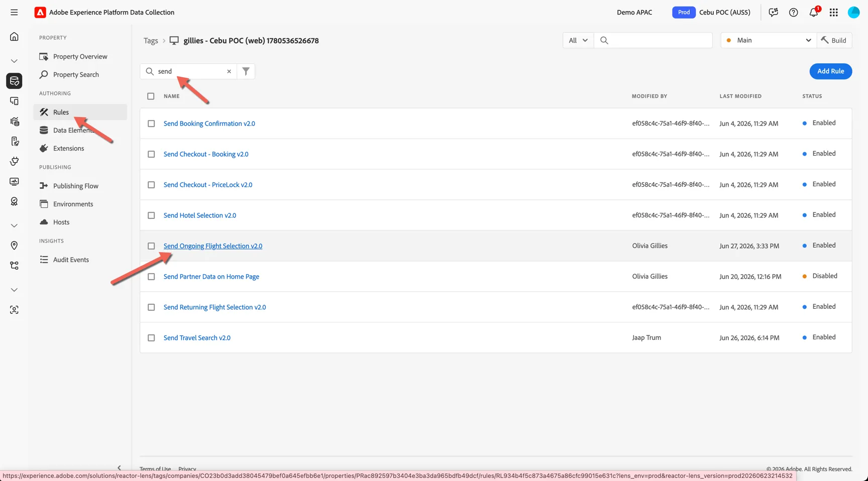Open the All search scope dropdown
868x481 pixels.
(x=578, y=40)
